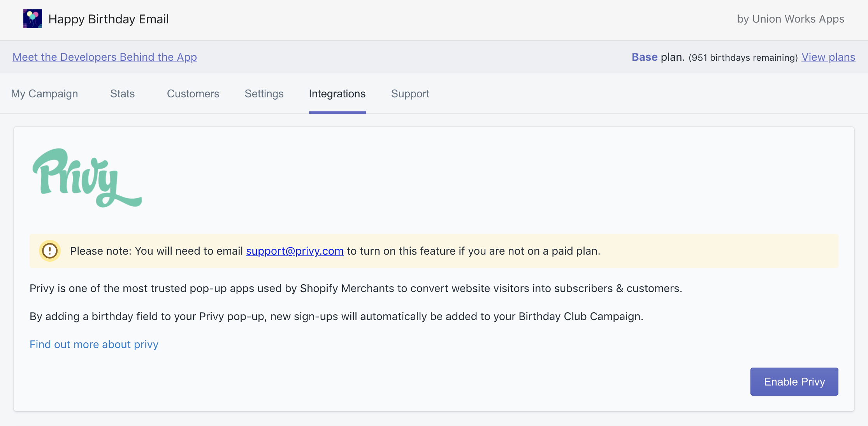The image size is (868, 426).
Task: Click the bold Base plan label
Action: pos(644,57)
